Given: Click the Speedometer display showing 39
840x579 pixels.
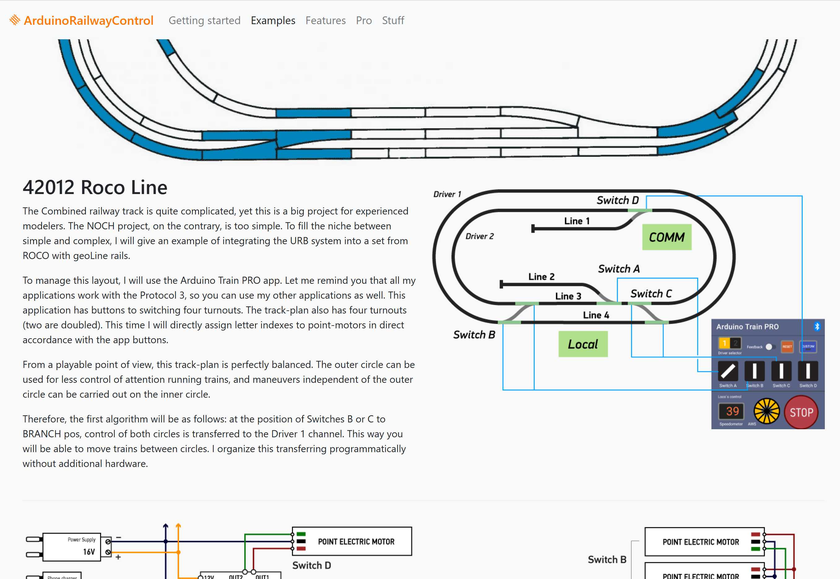Looking at the screenshot, I should point(731,411).
